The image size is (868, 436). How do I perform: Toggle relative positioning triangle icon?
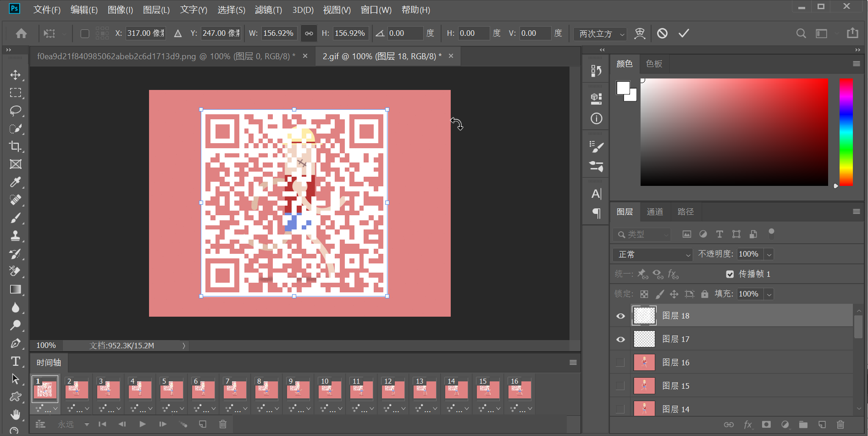pos(178,33)
